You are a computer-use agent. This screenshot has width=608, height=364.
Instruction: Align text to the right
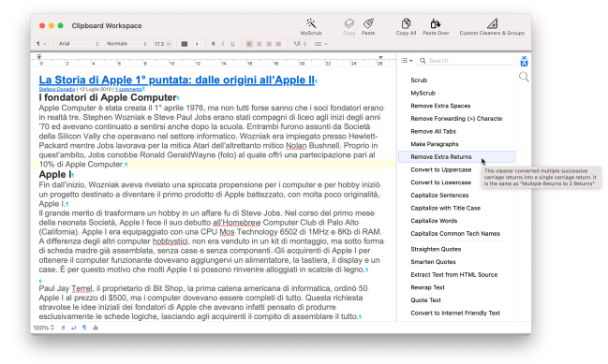269,44
